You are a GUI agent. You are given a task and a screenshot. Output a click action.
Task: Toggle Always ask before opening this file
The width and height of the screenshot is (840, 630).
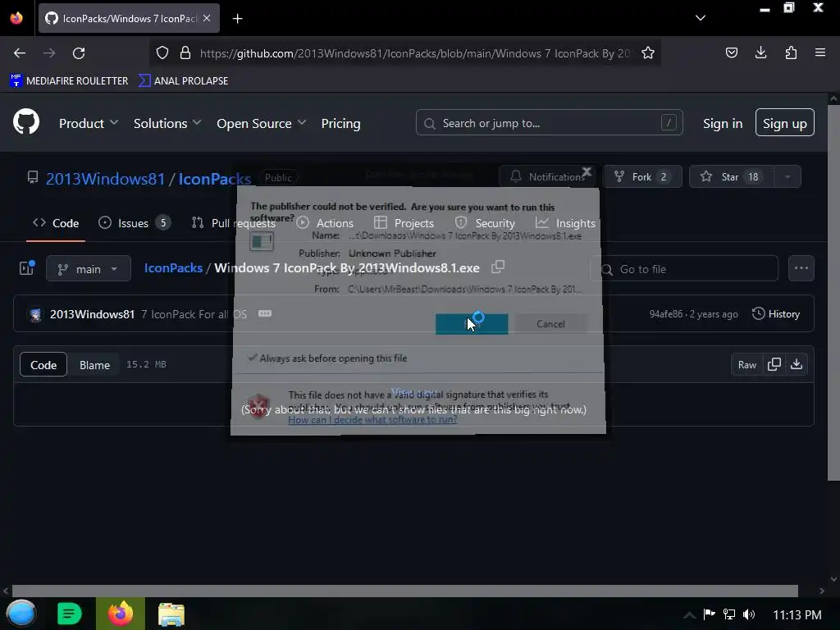click(x=328, y=358)
